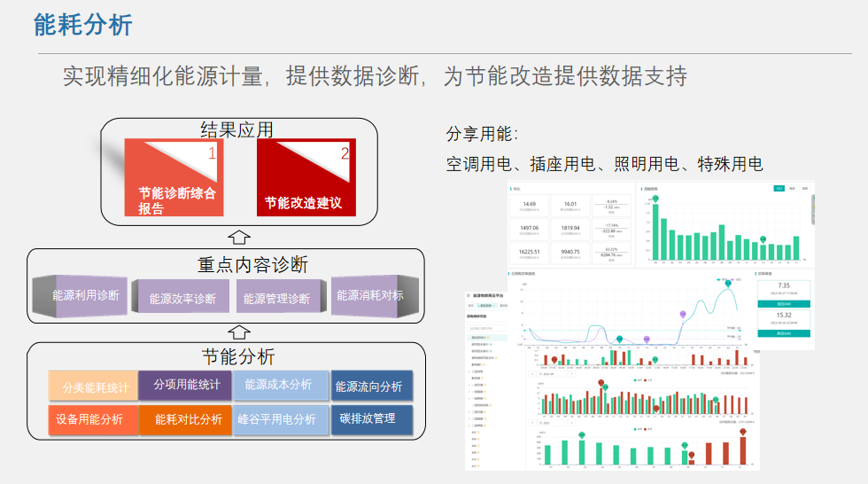Open the 分类能耗统计 box

click(x=95, y=386)
